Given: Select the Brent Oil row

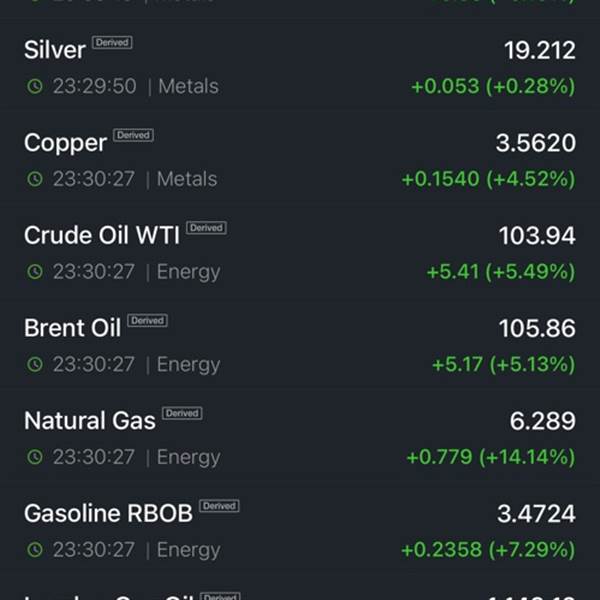Looking at the screenshot, I should coord(300,344).
